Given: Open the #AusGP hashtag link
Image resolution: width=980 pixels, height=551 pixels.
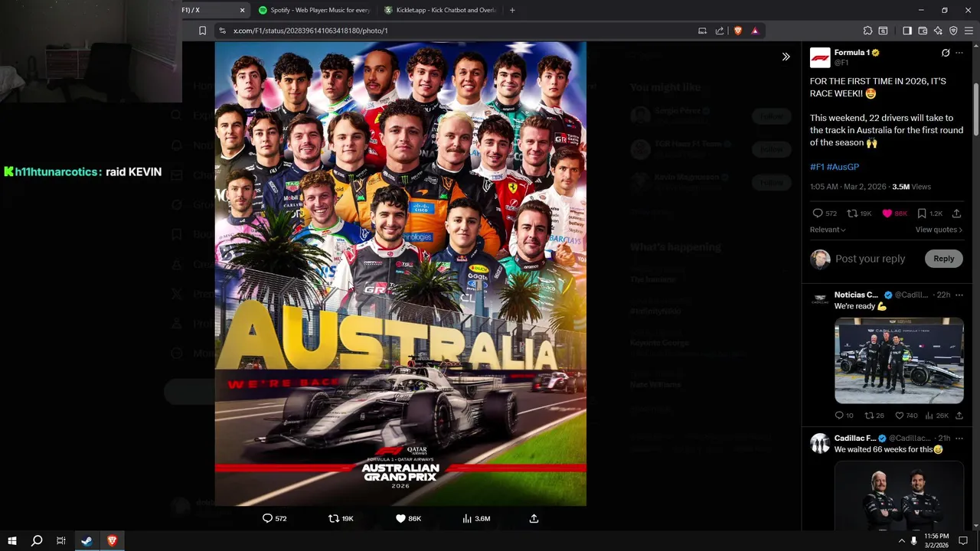Looking at the screenshot, I should coord(843,167).
